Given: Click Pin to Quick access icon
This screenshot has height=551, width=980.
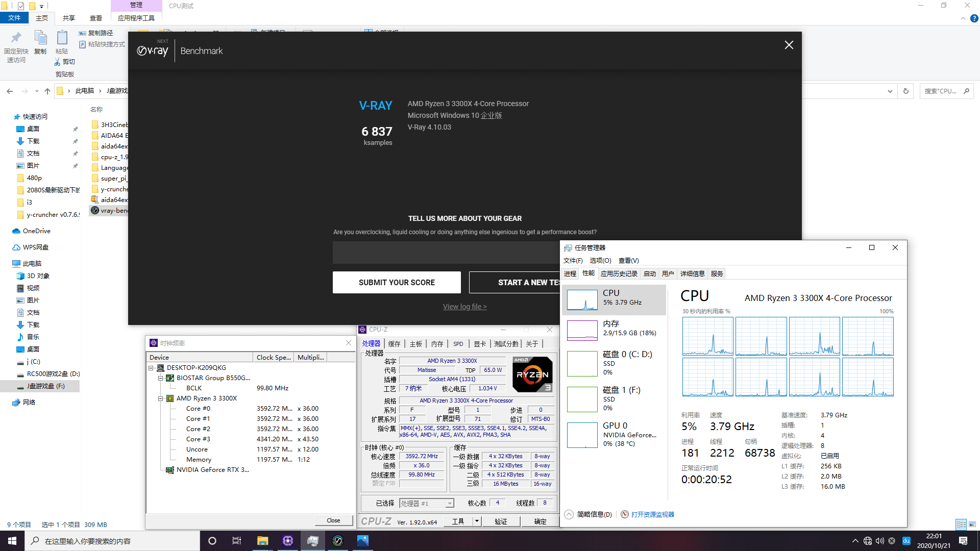Looking at the screenshot, I should (16, 38).
